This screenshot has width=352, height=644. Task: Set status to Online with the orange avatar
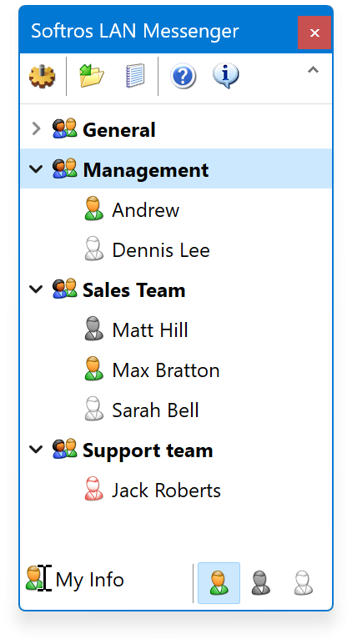[x=219, y=583]
